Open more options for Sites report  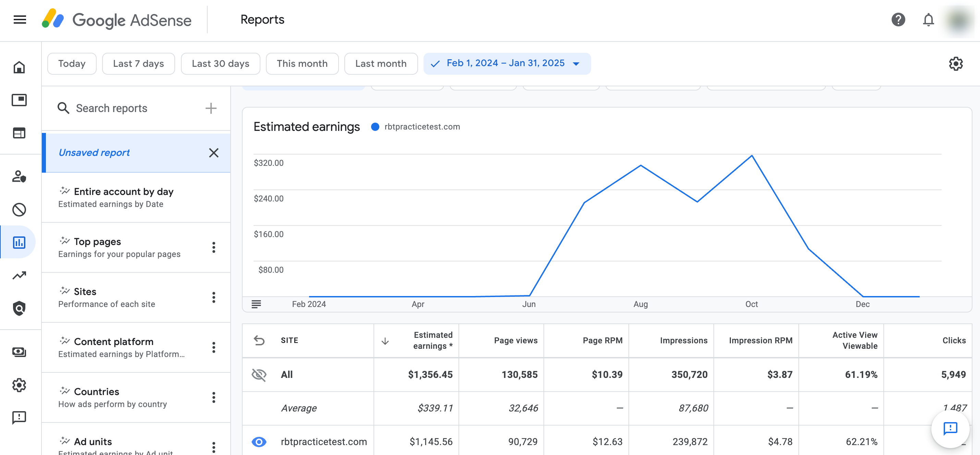tap(214, 297)
